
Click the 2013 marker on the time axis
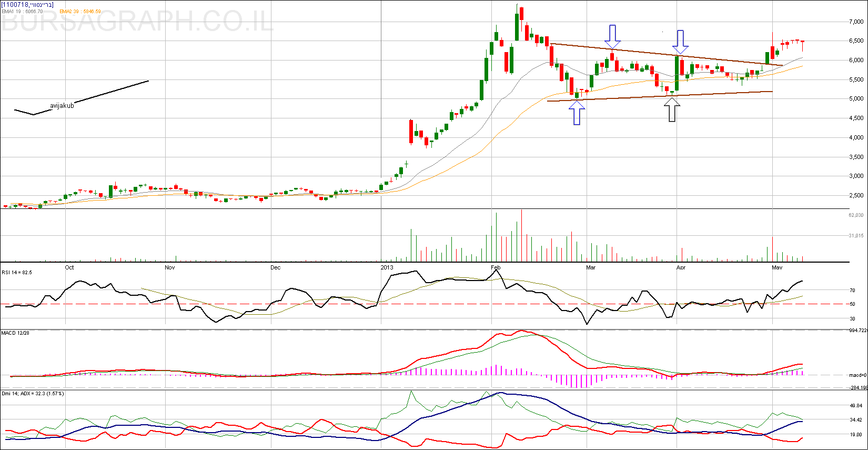pyautogui.click(x=387, y=267)
